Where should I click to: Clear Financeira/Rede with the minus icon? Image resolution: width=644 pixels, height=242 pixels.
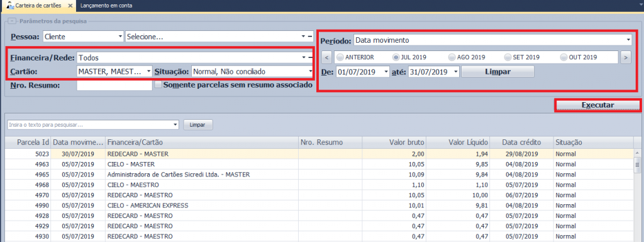point(311,57)
